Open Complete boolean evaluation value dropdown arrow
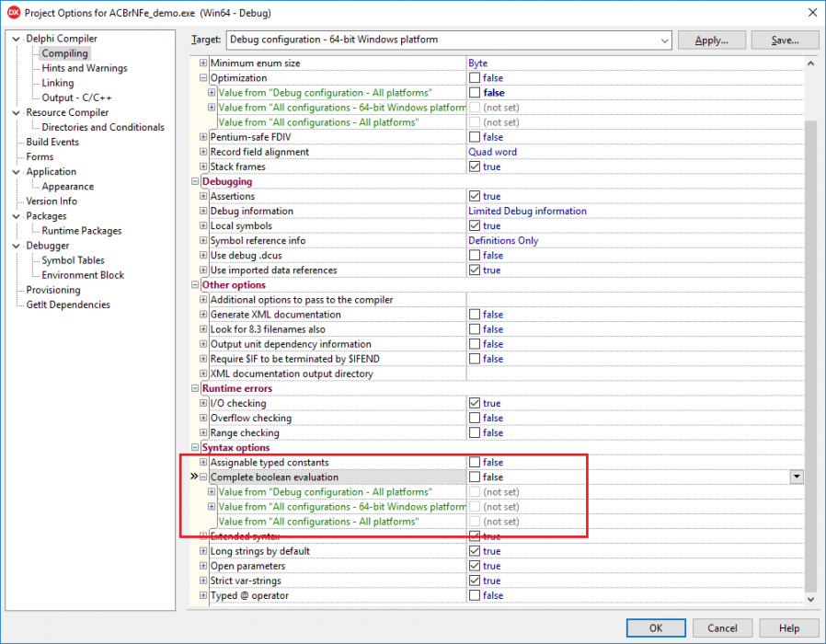The height and width of the screenshot is (644, 826). (797, 477)
